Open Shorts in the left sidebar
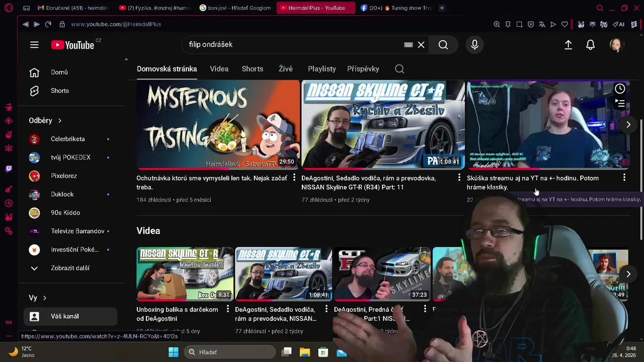The image size is (644, 362). pyautogui.click(x=70, y=91)
